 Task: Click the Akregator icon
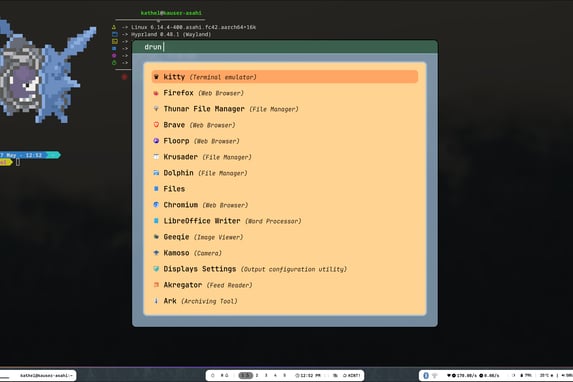click(156, 285)
